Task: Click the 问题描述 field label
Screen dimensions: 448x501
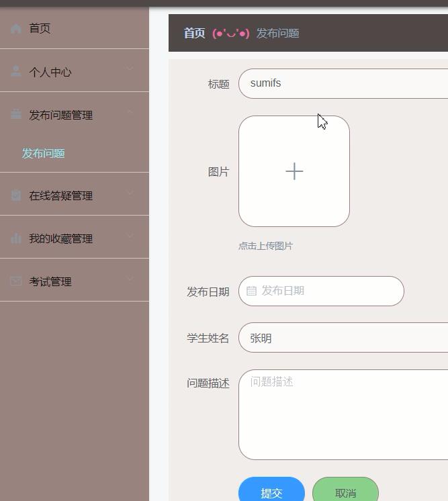Action: [208, 383]
